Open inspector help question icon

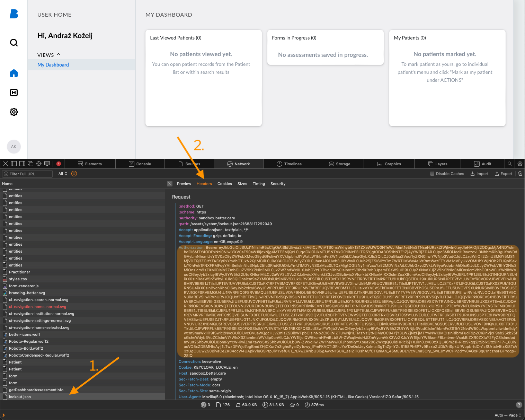[519, 404]
